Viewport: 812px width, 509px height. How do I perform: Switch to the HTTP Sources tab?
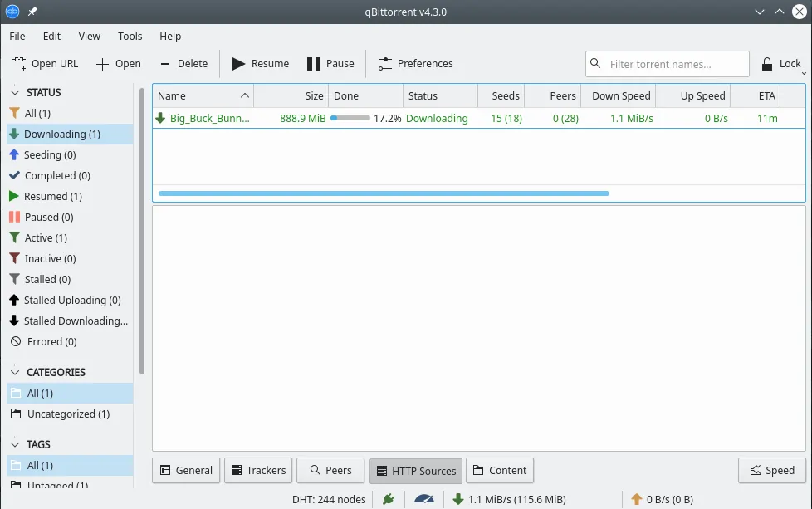coord(416,471)
